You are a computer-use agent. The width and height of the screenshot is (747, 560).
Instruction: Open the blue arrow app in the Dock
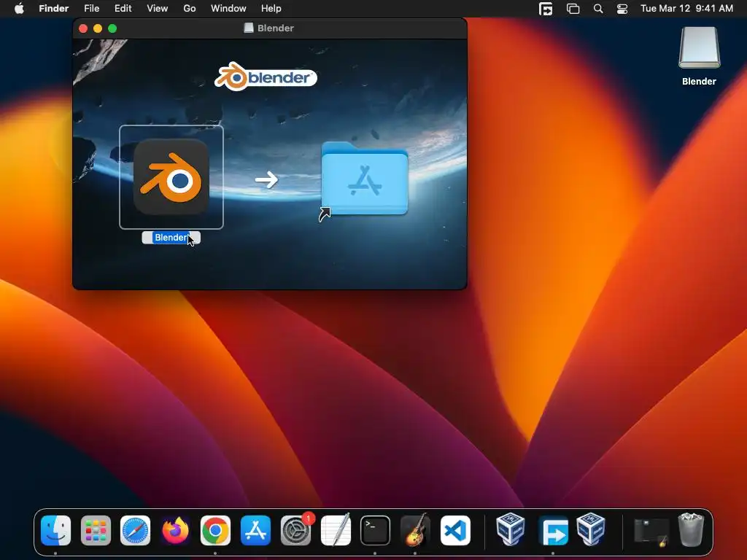(553, 530)
